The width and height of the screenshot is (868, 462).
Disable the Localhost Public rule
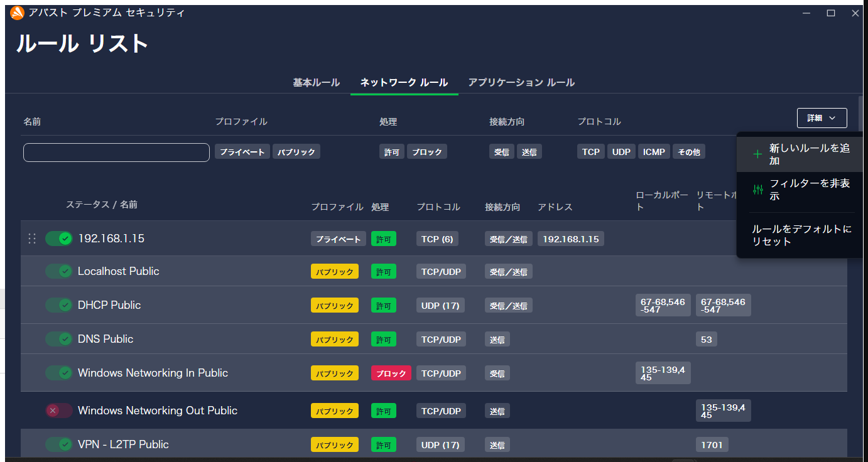point(59,271)
